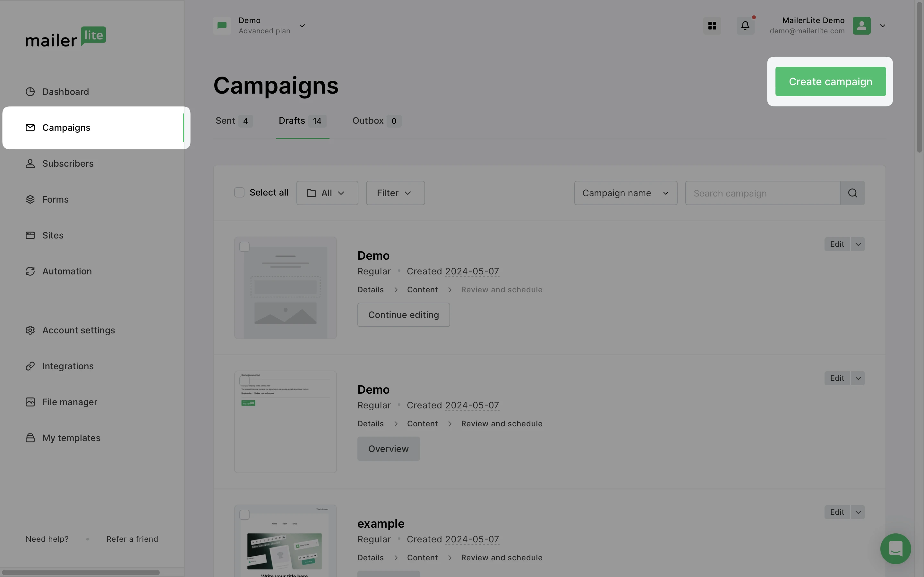This screenshot has height=577, width=924.
Task: Click the apps grid icon
Action: click(x=712, y=26)
